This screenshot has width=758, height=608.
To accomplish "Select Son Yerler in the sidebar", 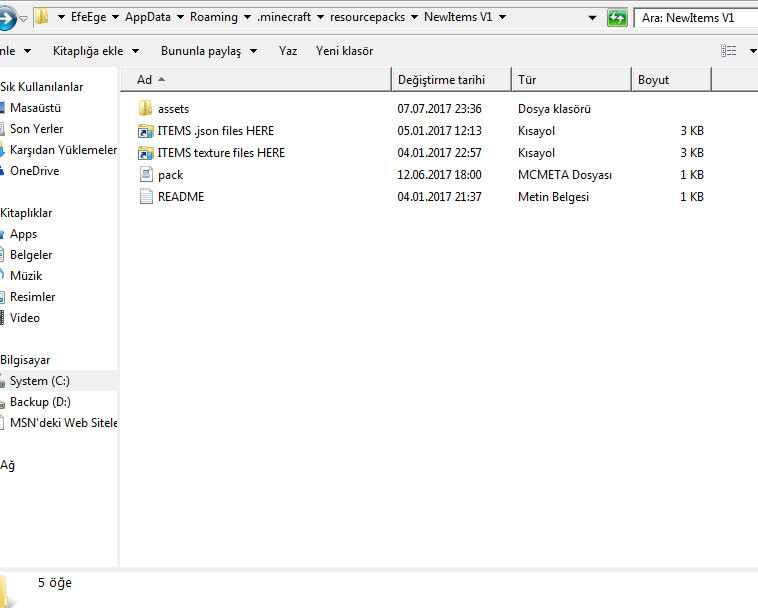I will pos(36,129).
